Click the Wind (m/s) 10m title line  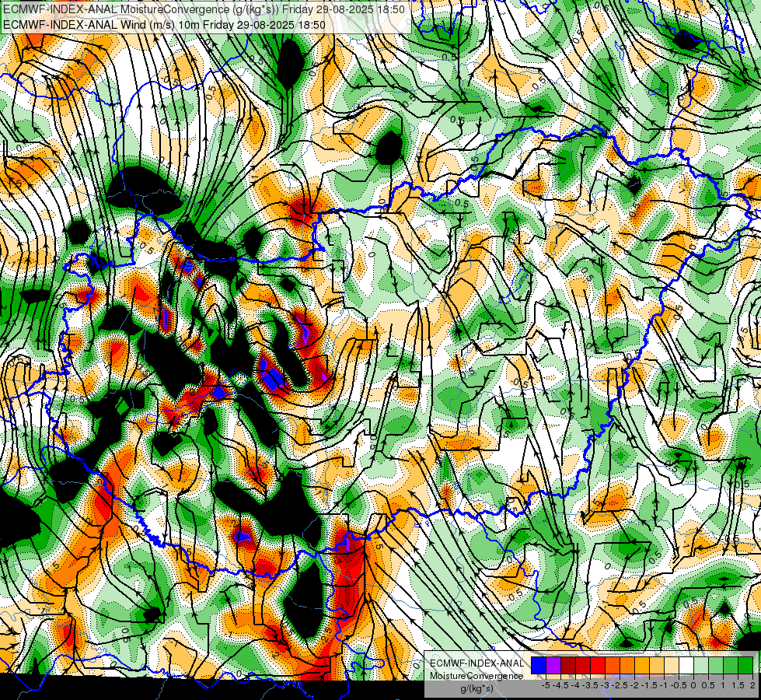164,25
